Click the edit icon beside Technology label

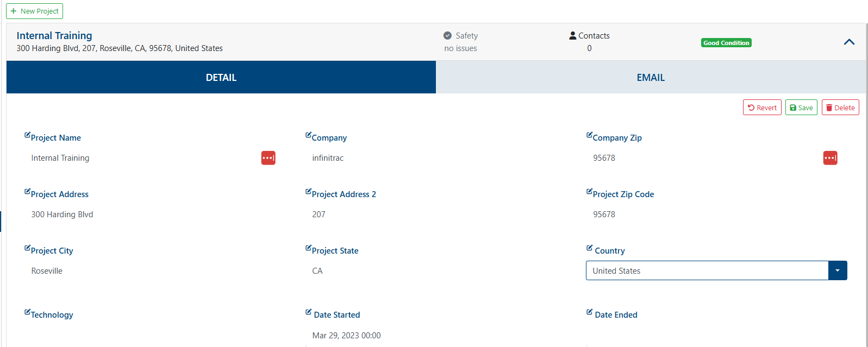[x=27, y=312]
